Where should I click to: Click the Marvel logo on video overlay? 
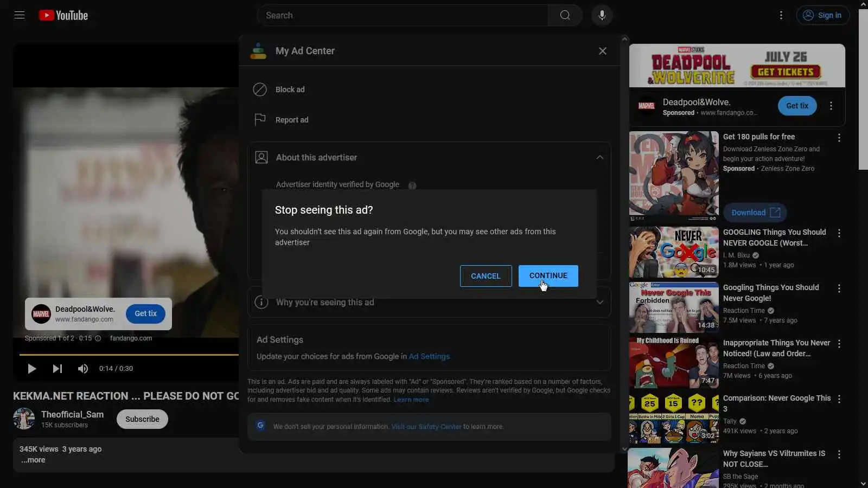pos(41,314)
